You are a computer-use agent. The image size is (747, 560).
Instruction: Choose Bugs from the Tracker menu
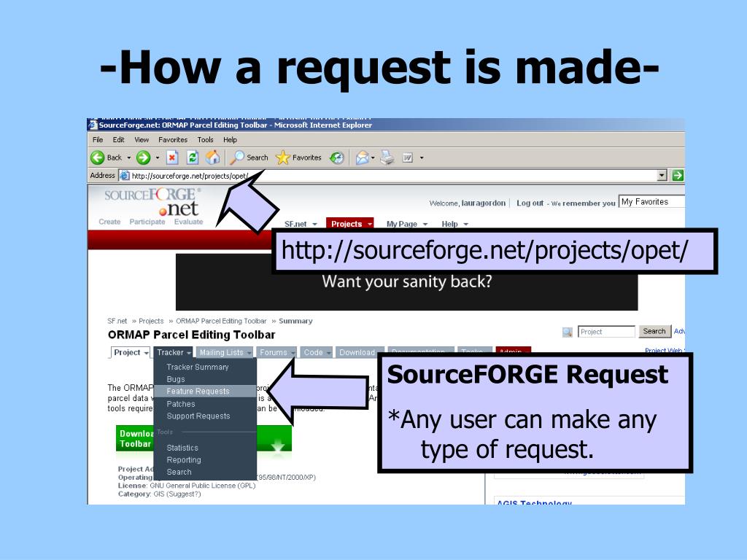[x=176, y=379]
